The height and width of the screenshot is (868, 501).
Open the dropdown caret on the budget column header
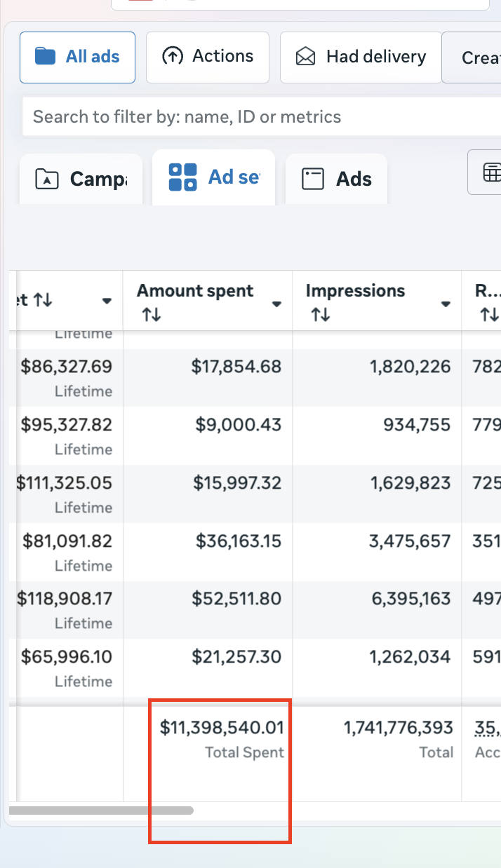click(x=105, y=301)
